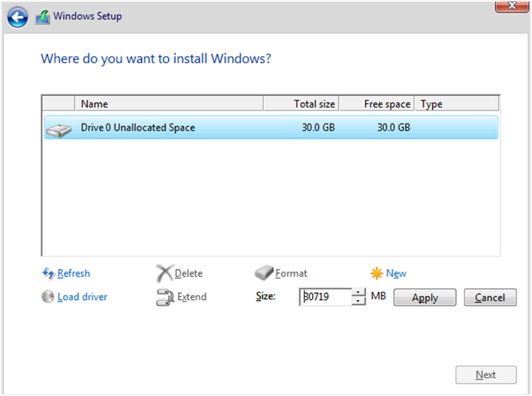Click the Load driver CD icon
Viewport: 532px width, 396px height.
click(x=48, y=297)
